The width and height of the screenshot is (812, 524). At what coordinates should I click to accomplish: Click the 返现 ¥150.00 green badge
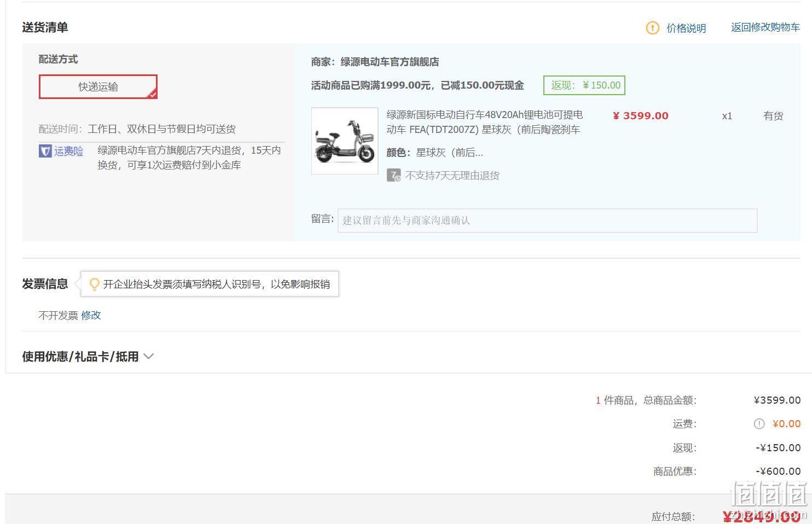pyautogui.click(x=584, y=85)
